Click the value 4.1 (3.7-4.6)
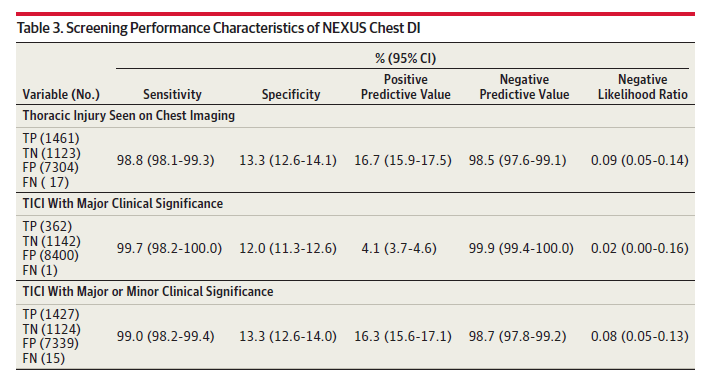This screenshot has height=377, width=709. [x=399, y=248]
